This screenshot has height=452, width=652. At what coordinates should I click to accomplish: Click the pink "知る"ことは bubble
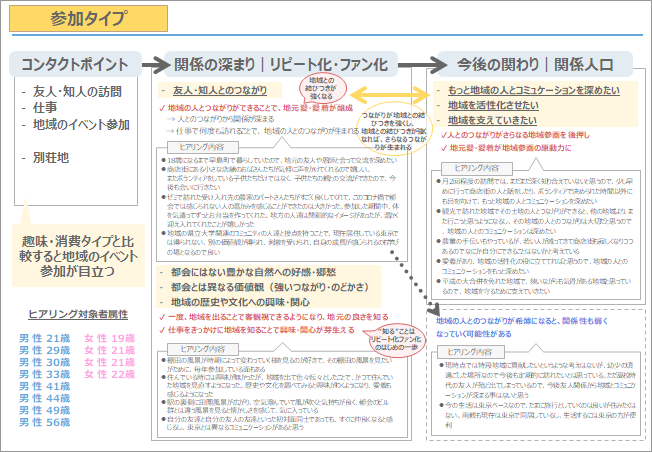click(x=396, y=339)
